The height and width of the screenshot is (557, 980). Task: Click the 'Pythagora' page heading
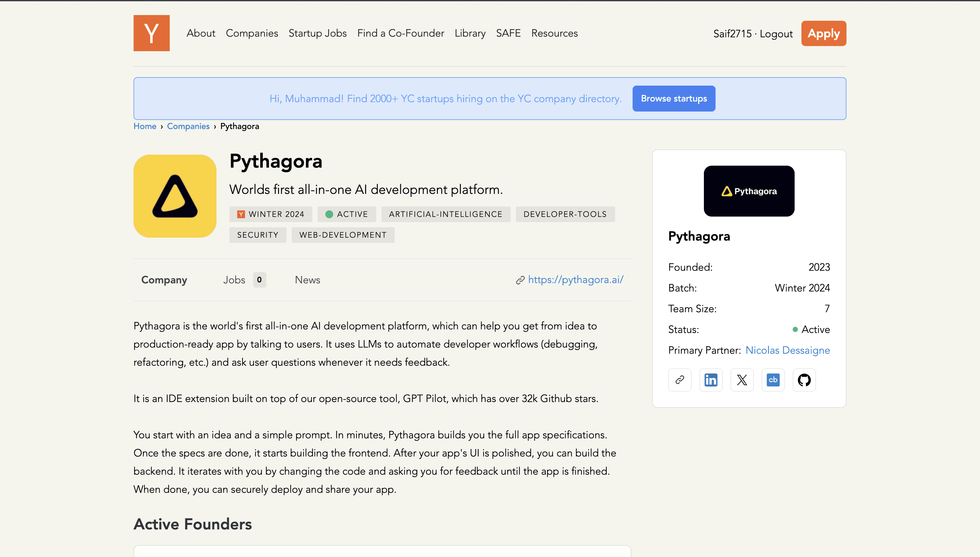(x=276, y=161)
